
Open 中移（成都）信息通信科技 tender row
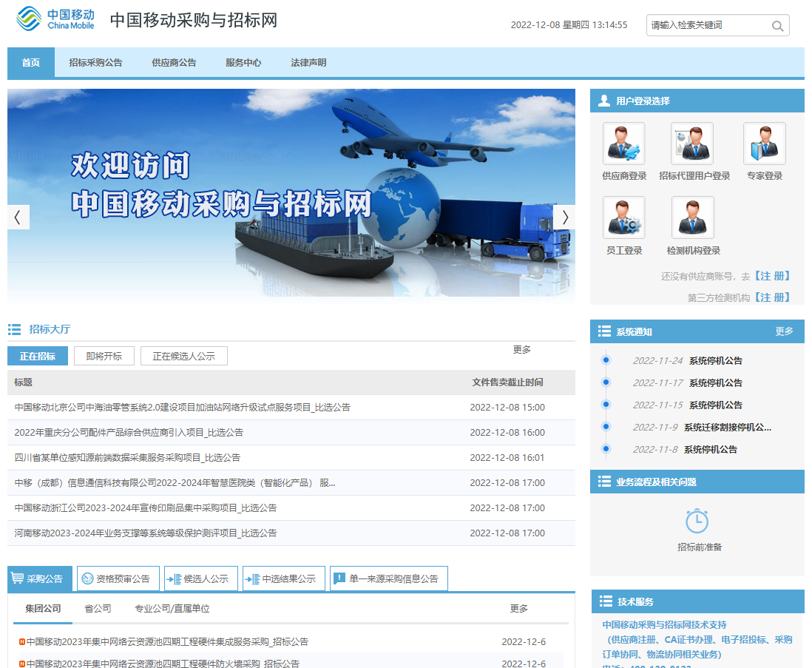point(291,483)
